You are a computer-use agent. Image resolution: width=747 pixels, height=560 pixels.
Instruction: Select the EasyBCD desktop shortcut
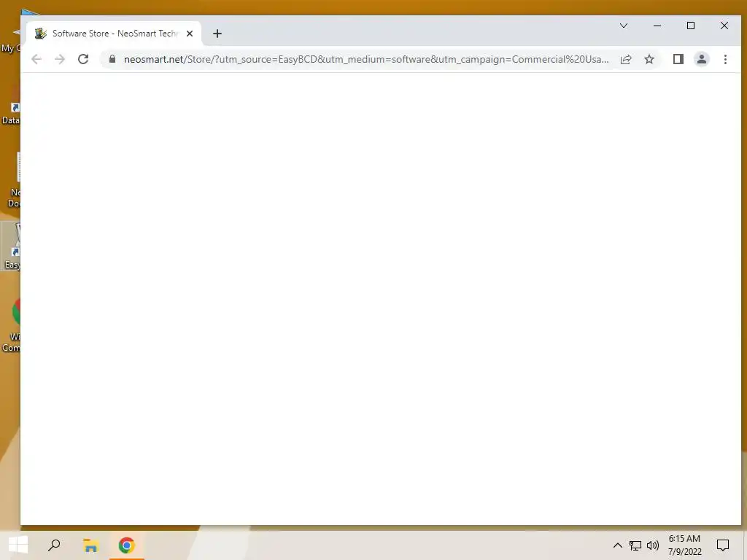(x=10, y=246)
